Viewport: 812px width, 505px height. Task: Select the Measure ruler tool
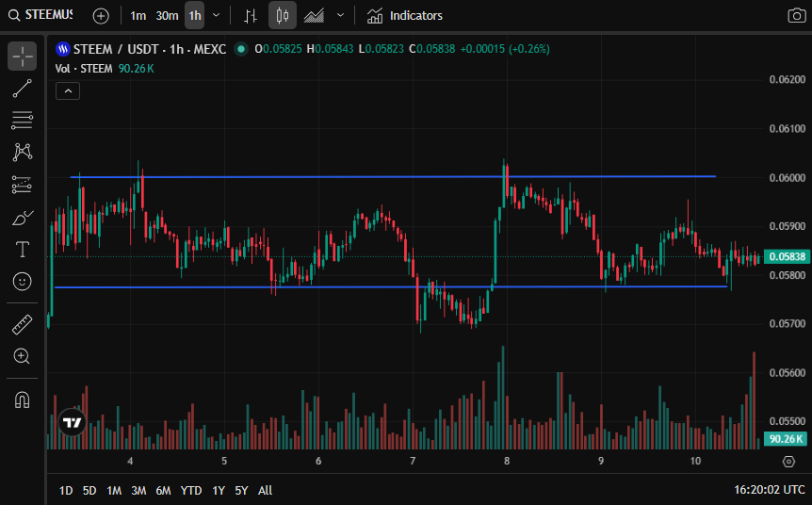click(x=23, y=325)
